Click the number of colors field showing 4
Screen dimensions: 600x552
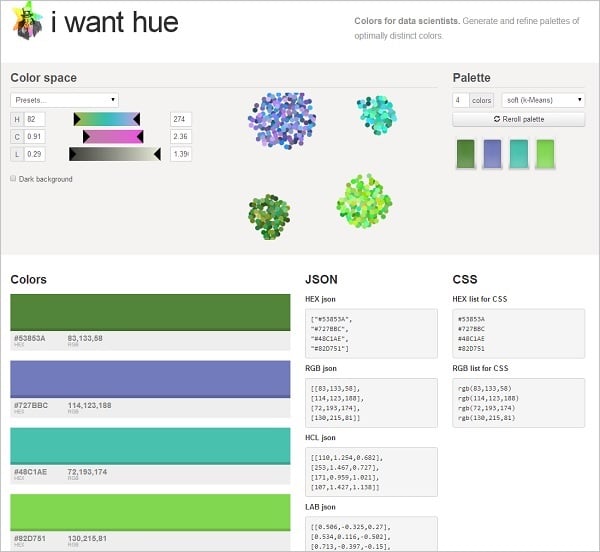pos(461,100)
